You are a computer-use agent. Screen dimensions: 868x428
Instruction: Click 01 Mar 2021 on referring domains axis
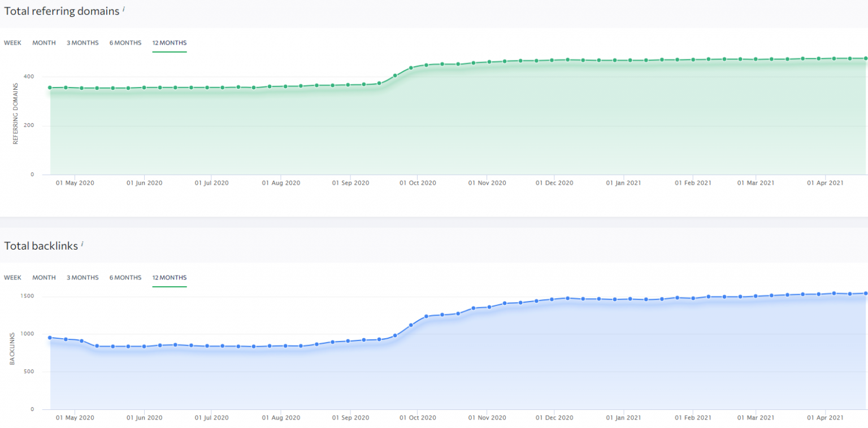[x=755, y=183]
